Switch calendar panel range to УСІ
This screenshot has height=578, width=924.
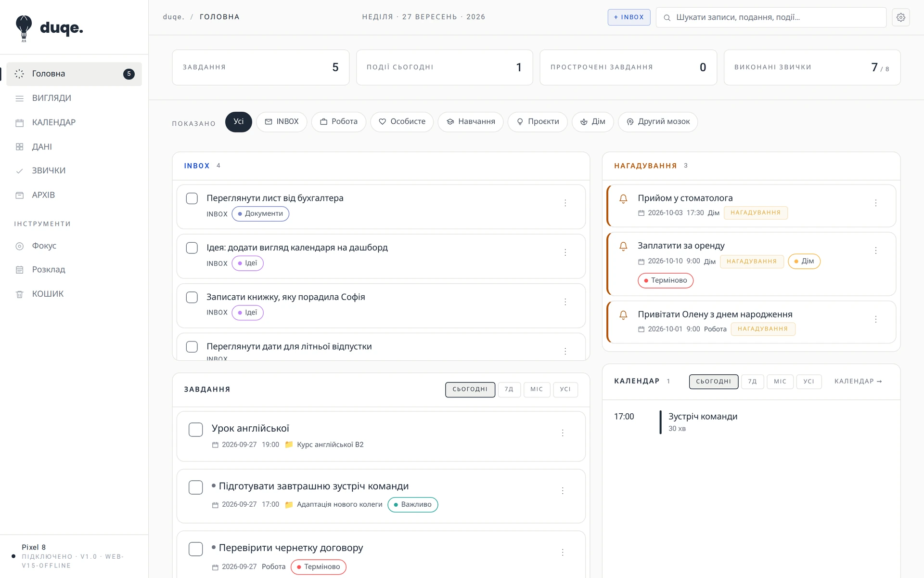pyautogui.click(x=809, y=381)
